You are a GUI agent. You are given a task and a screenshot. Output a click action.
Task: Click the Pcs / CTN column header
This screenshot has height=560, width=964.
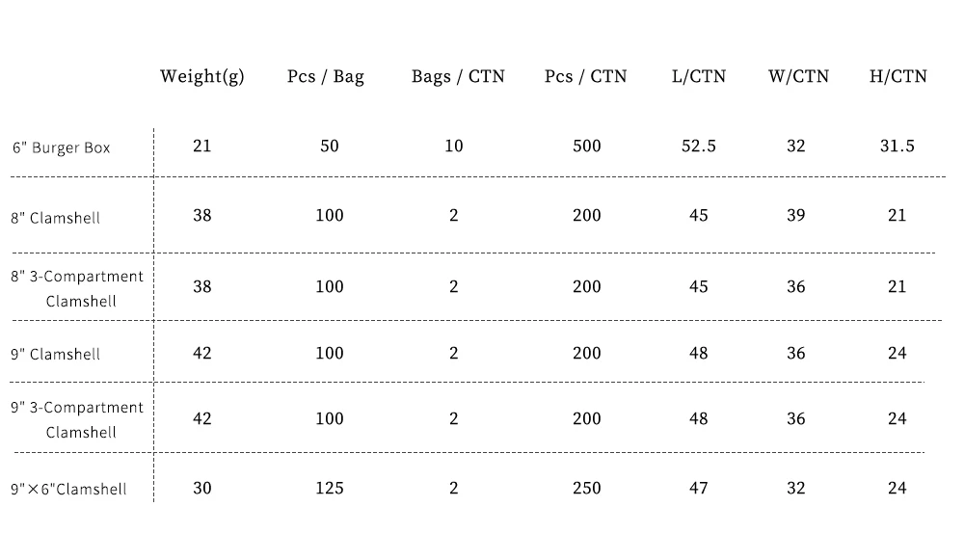click(585, 77)
